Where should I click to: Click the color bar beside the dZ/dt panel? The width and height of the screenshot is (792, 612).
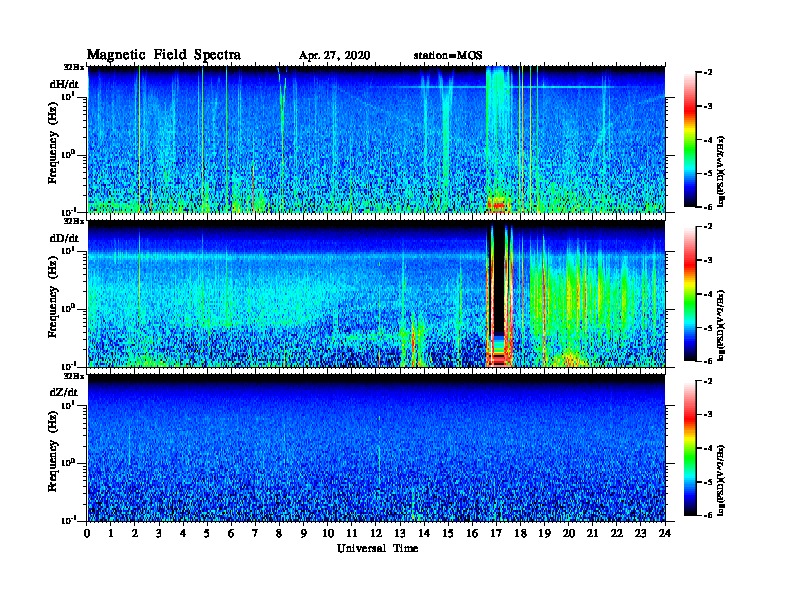tap(690, 448)
